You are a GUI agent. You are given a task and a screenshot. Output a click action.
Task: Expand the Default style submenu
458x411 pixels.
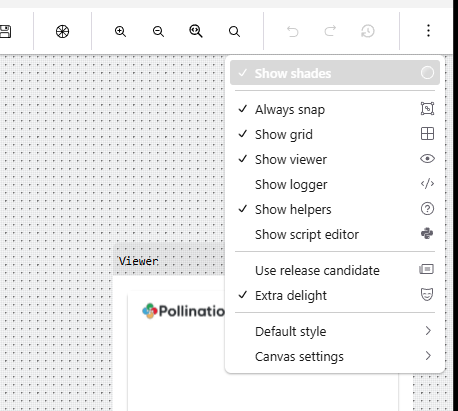(335, 331)
